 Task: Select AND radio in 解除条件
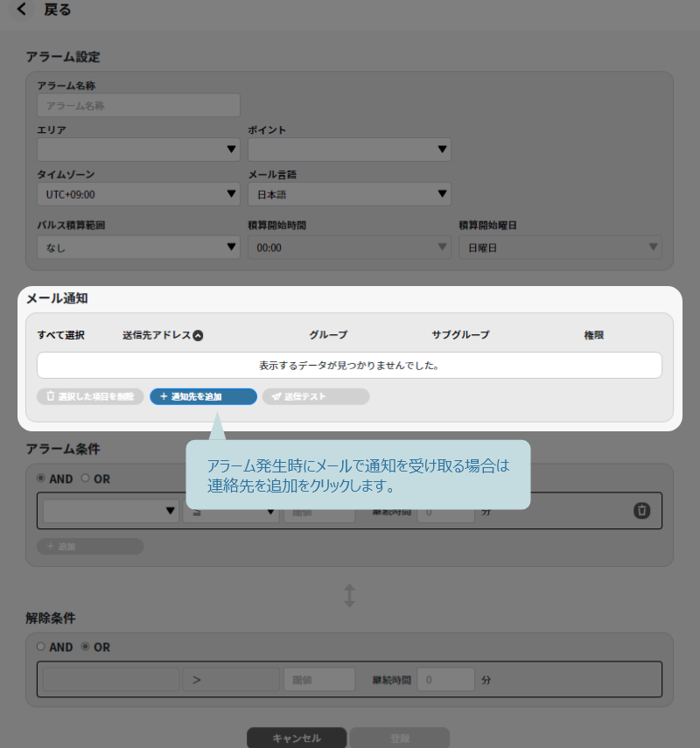pos(41,647)
